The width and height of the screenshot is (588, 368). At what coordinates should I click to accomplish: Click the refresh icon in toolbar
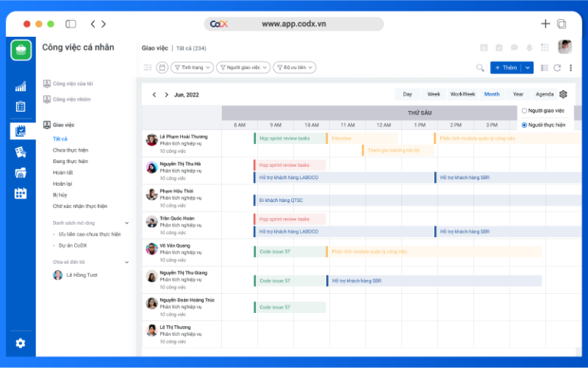pyautogui.click(x=557, y=67)
